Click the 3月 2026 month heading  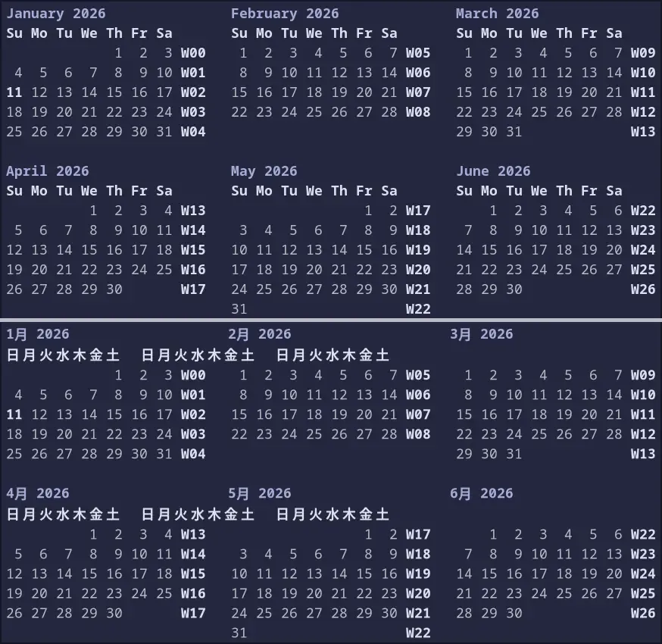(482, 334)
